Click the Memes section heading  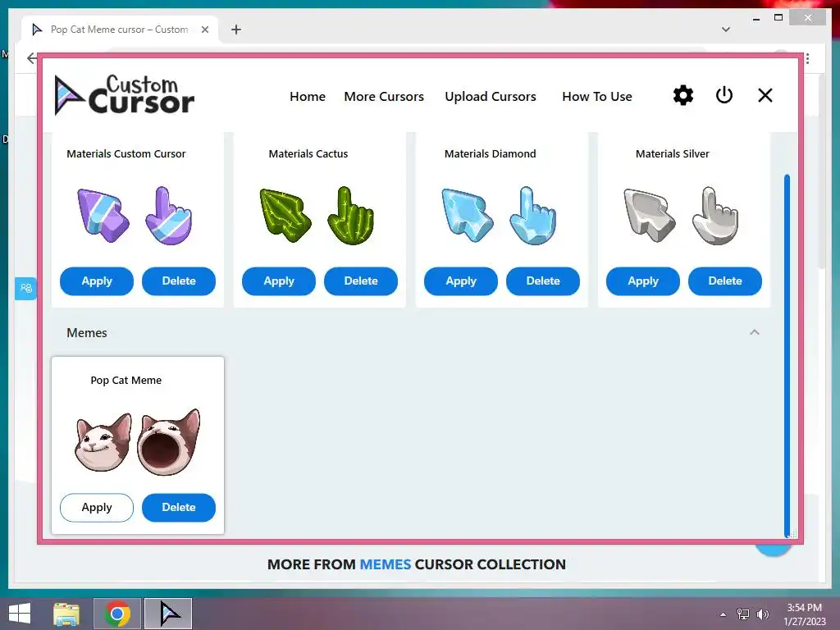[x=87, y=333]
